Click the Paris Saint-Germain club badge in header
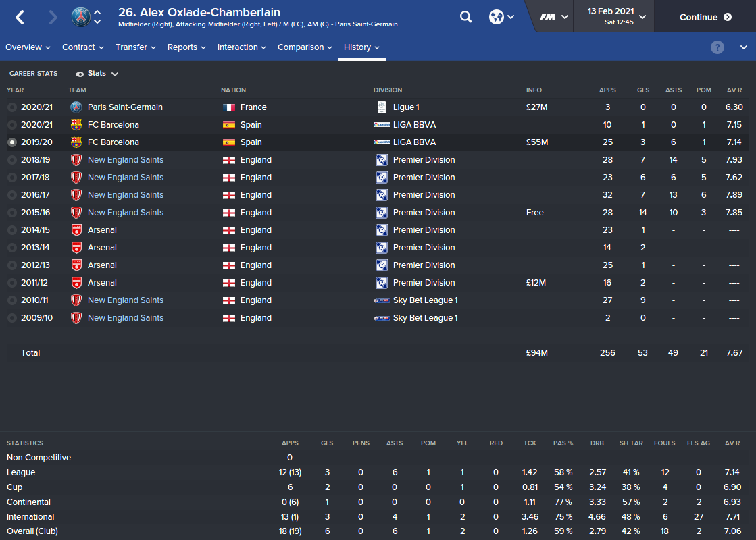Viewport: 756px width, 540px height. (x=80, y=17)
